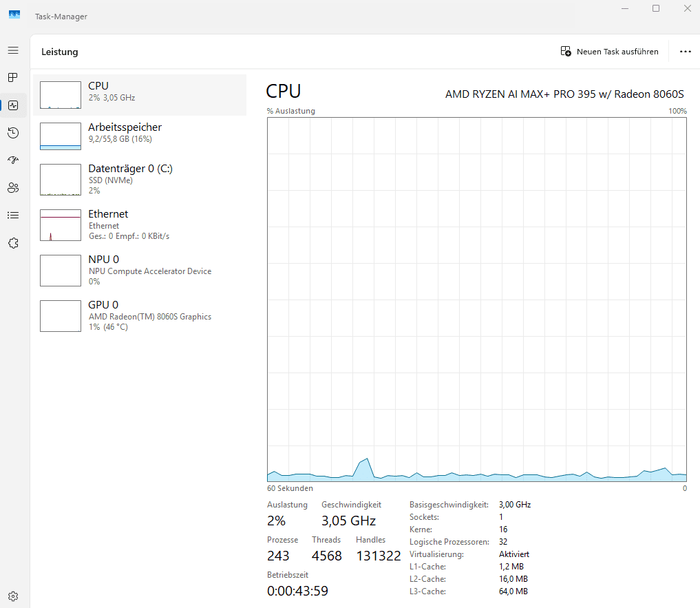Click the Virtualisierung value 'Aktiviert'
The image size is (700, 608).
(514, 554)
